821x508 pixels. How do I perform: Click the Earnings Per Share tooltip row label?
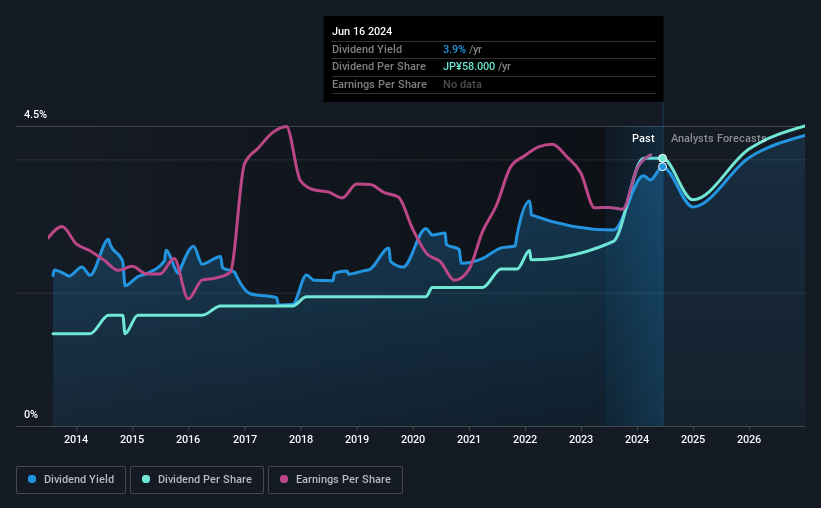(x=379, y=84)
